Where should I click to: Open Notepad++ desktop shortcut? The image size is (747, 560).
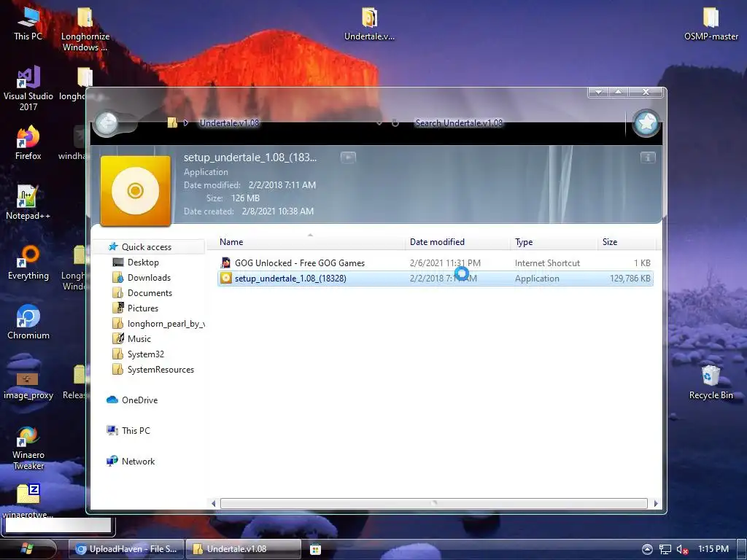28,203
